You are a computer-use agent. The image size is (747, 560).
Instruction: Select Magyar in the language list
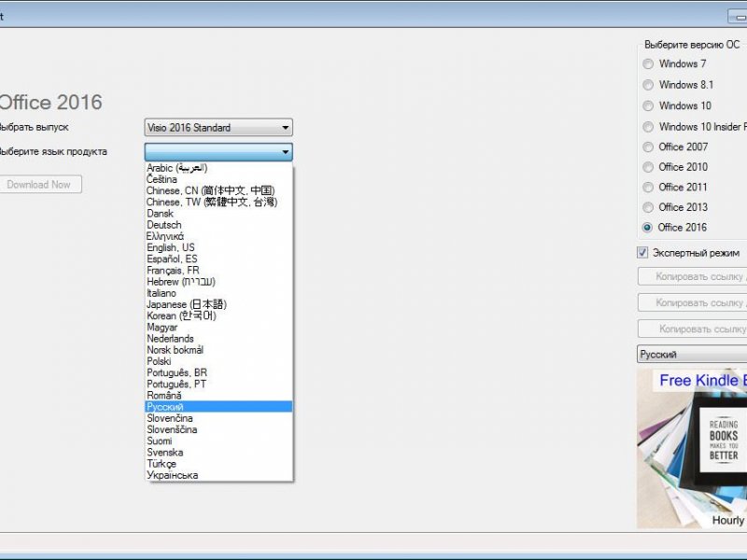(x=218, y=328)
